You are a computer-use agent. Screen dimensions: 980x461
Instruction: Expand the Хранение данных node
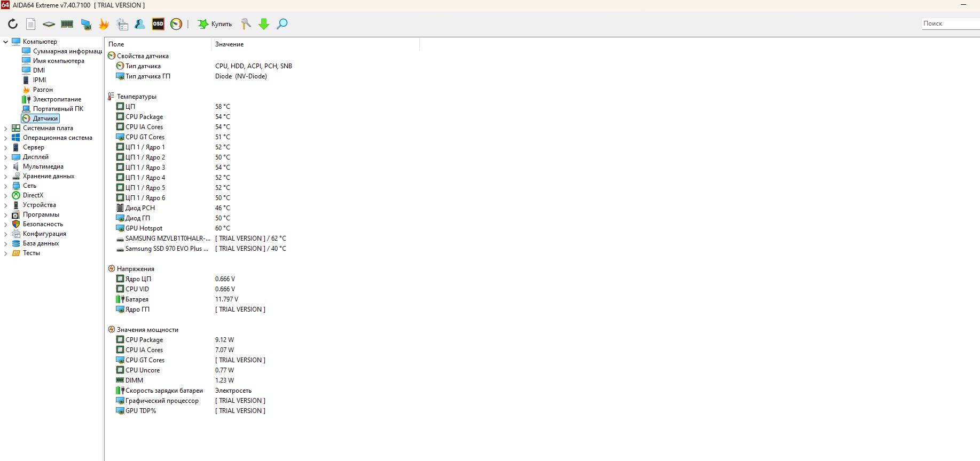click(6, 176)
